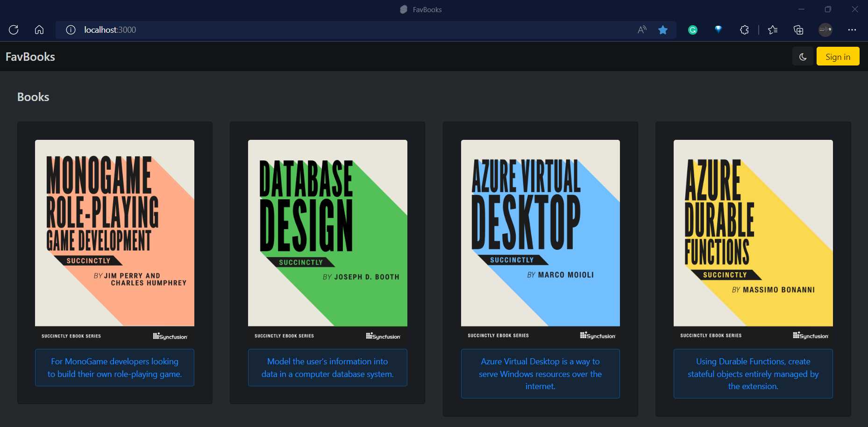Viewport: 868px width, 427px height.
Task: Navigate to the browser home page
Action: click(39, 29)
